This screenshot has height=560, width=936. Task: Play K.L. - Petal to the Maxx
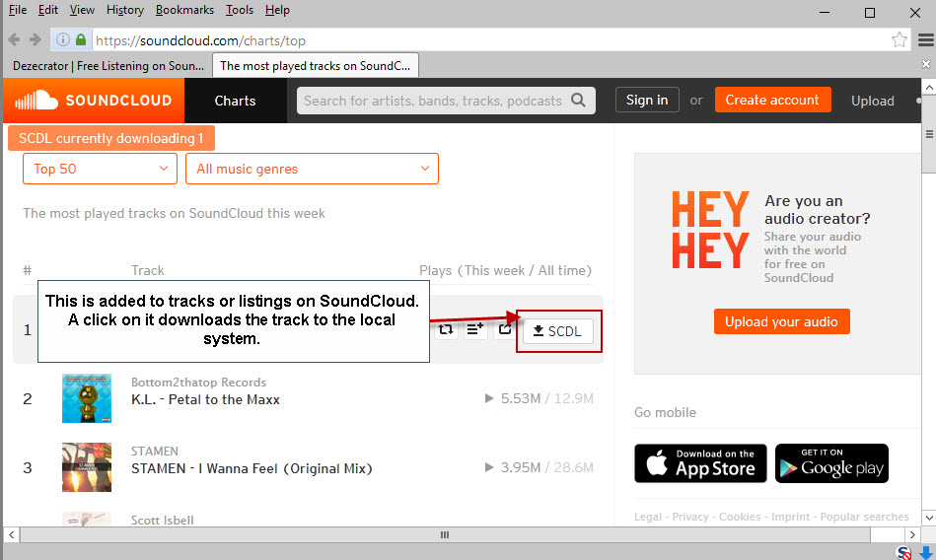[489, 398]
